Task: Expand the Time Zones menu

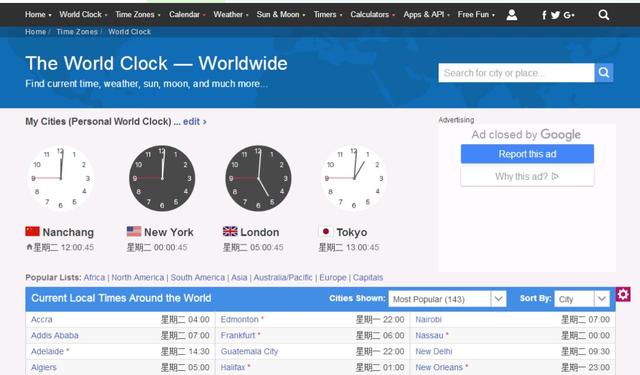Action: pos(138,15)
